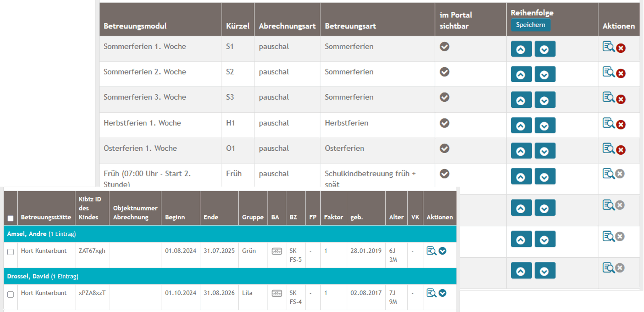Expand actions dropdown in Amsel, Andre's row
Image resolution: width=644 pixels, height=312 pixels.
coord(443,251)
